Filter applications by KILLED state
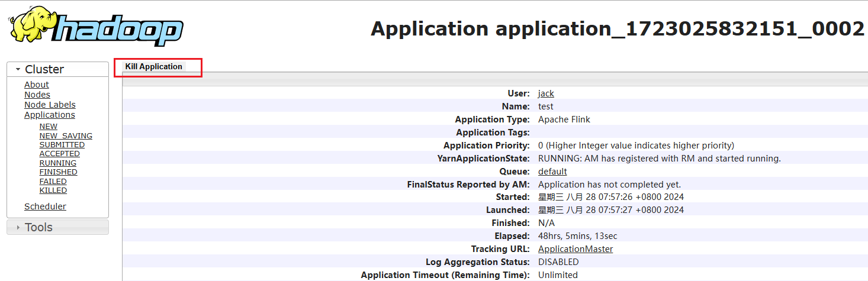Image resolution: width=868 pixels, height=281 pixels. [53, 190]
